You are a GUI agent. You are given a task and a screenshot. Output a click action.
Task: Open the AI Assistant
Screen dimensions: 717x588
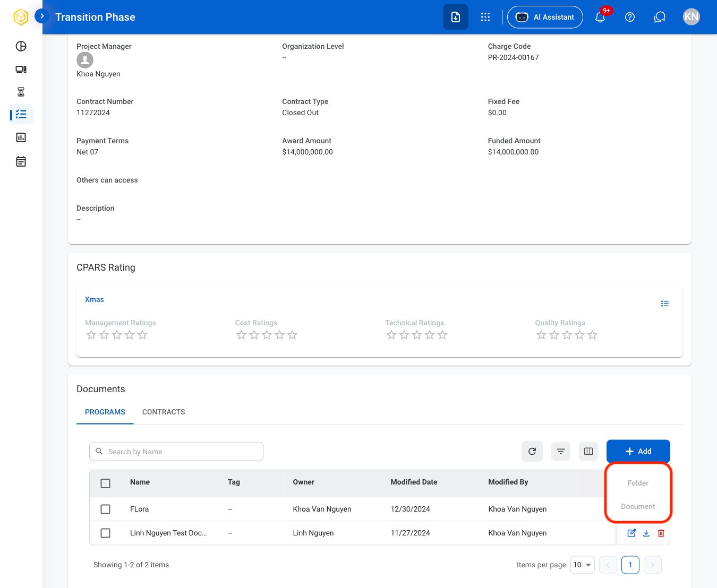545,17
